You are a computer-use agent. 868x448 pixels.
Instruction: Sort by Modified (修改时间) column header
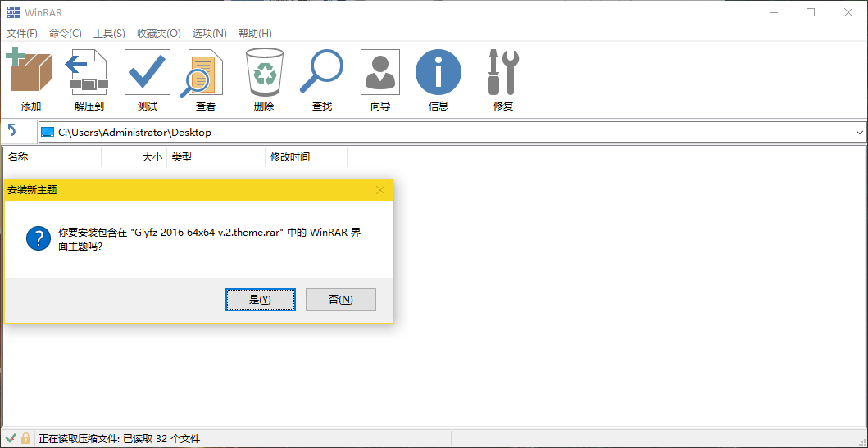(x=306, y=157)
